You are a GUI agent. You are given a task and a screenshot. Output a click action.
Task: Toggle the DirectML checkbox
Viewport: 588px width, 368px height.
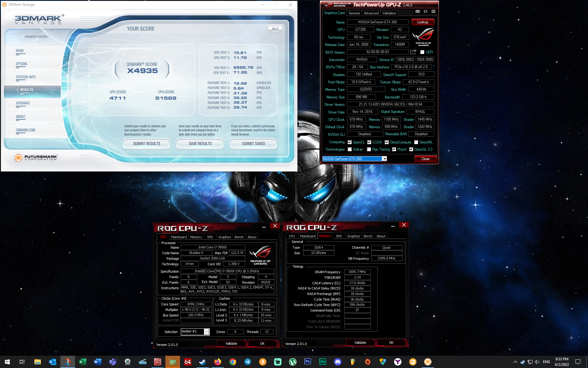416,142
